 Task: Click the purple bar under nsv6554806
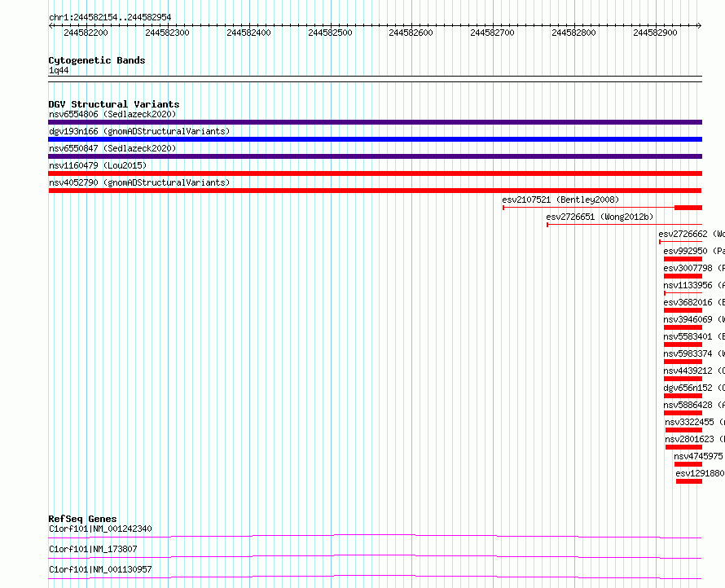[375, 122]
